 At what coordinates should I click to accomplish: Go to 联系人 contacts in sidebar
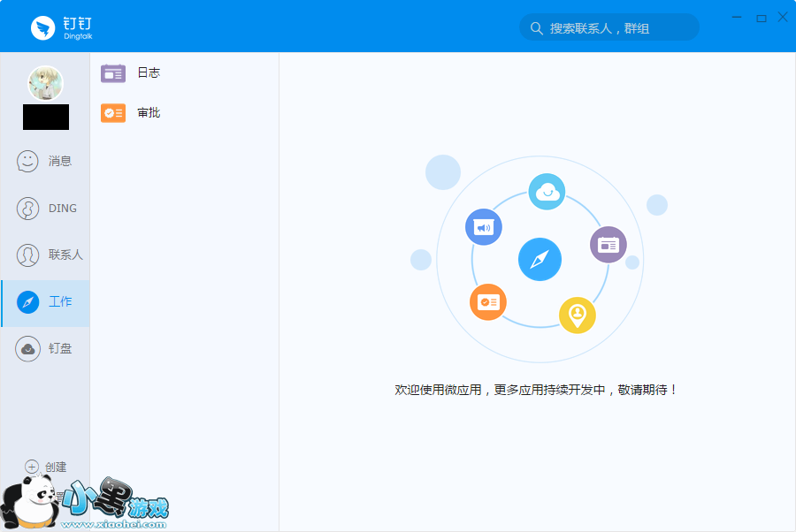click(45, 255)
